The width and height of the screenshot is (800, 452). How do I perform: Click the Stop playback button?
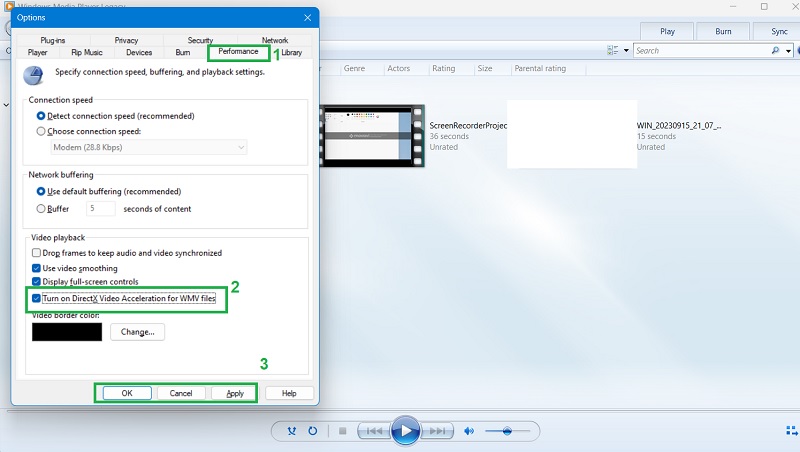pyautogui.click(x=342, y=431)
